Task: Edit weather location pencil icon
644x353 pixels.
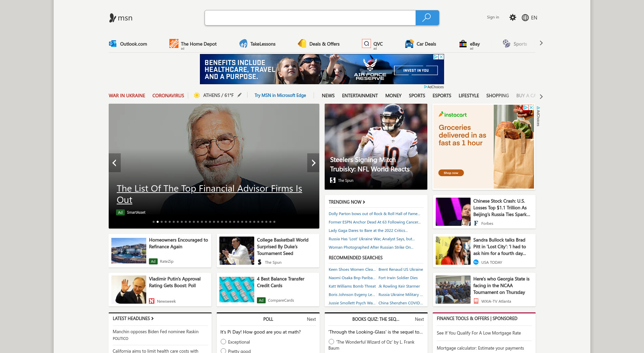Action: tap(239, 95)
